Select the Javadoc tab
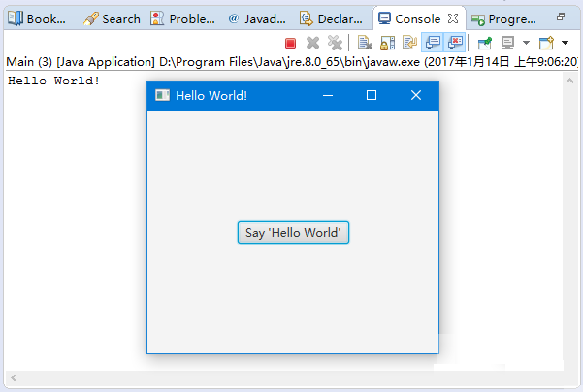Image resolution: width=583 pixels, height=392 pixels. (x=256, y=18)
